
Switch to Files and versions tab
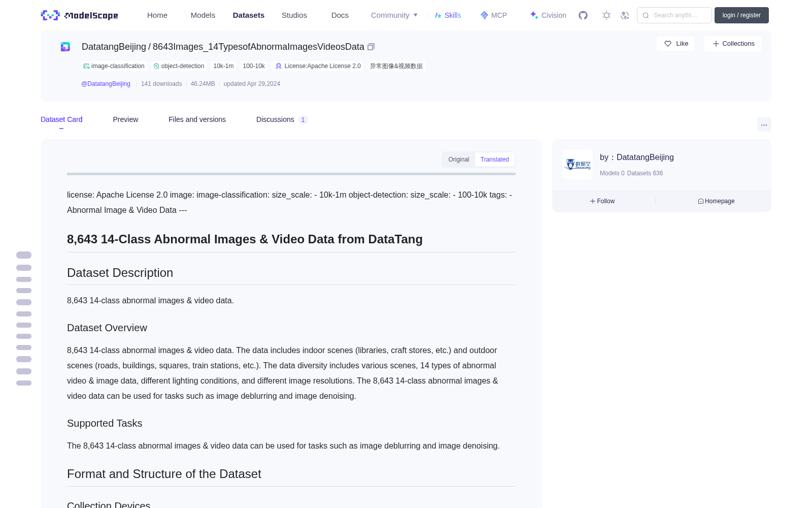pyautogui.click(x=197, y=119)
